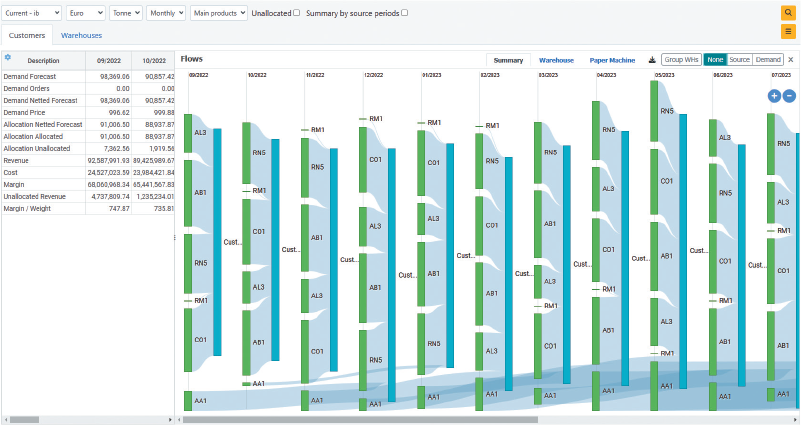Open the Monthly period dropdown
Image resolution: width=801 pixels, height=425 pixels.
pos(166,13)
